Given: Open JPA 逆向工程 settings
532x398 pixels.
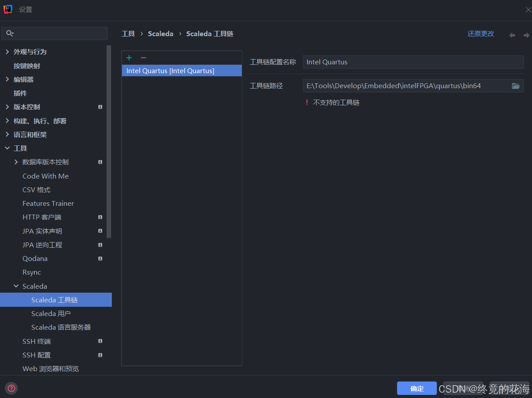Looking at the screenshot, I should [42, 245].
